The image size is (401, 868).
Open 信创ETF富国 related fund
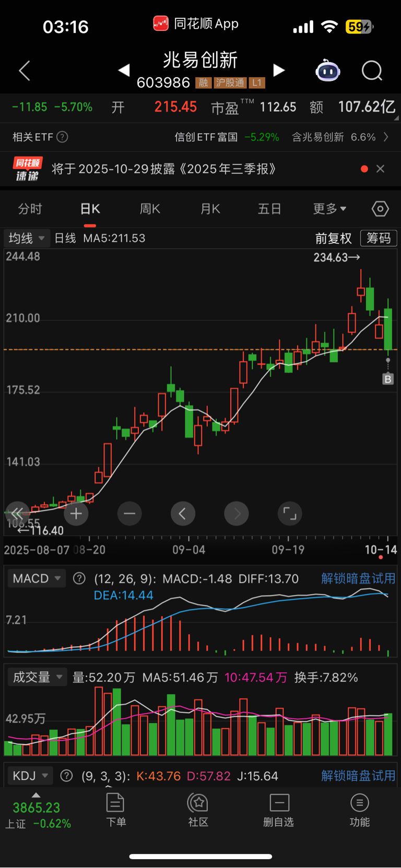(x=206, y=137)
